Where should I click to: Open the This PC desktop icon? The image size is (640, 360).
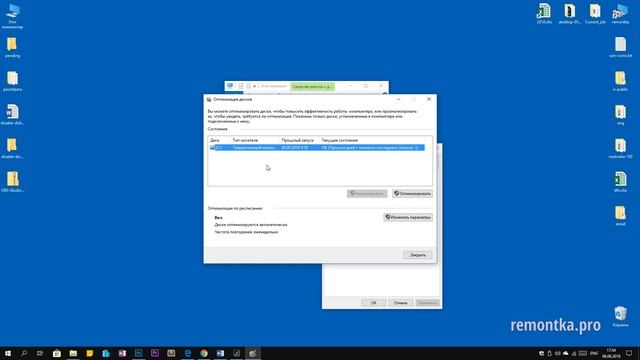click(x=13, y=16)
